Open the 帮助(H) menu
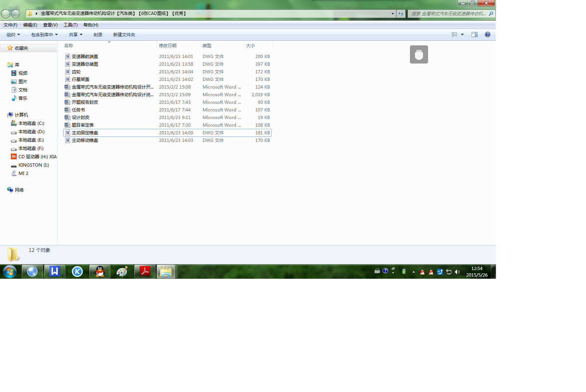Image resolution: width=586 pixels, height=392 pixels. click(x=91, y=25)
